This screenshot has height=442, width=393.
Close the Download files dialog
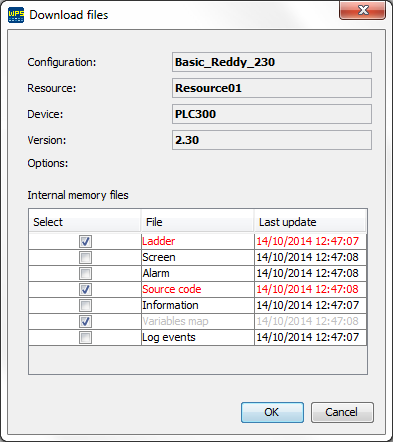tap(362, 10)
